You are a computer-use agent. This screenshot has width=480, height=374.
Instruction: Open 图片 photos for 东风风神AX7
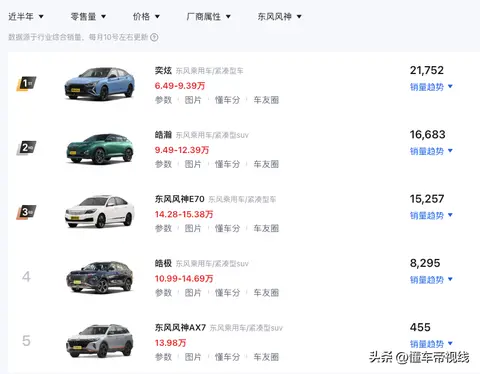coord(193,357)
